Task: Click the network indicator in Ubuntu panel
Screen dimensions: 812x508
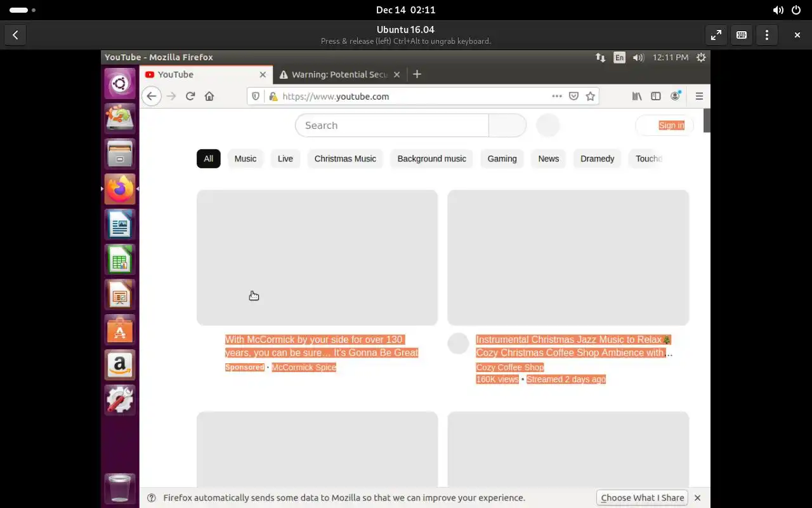Action: tap(600, 57)
